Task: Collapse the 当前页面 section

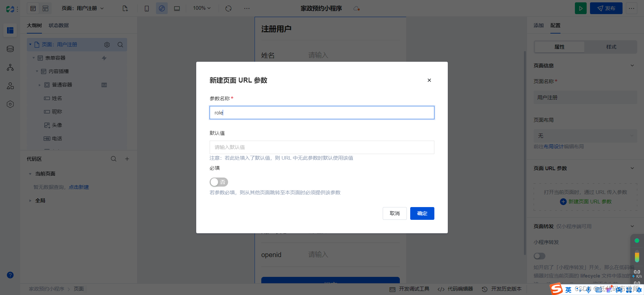Action: point(30,174)
